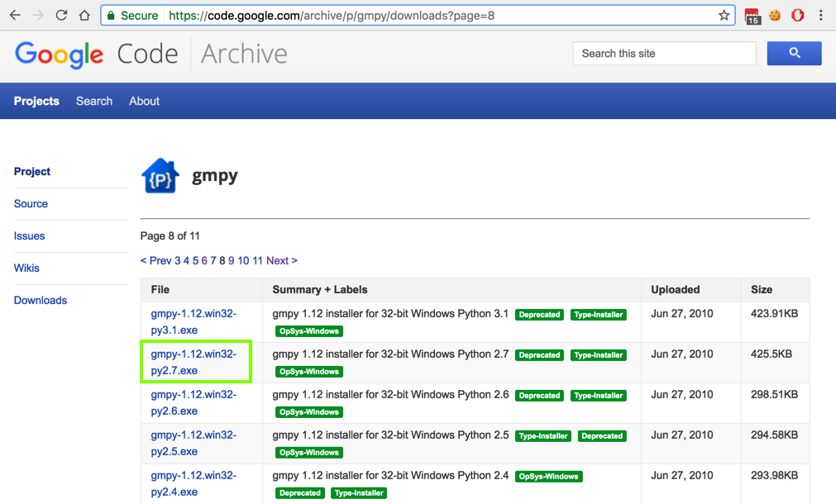The width and height of the screenshot is (836, 504).
Task: Download gmpy-1.12.win32-py2.7.exe
Action: (193, 362)
